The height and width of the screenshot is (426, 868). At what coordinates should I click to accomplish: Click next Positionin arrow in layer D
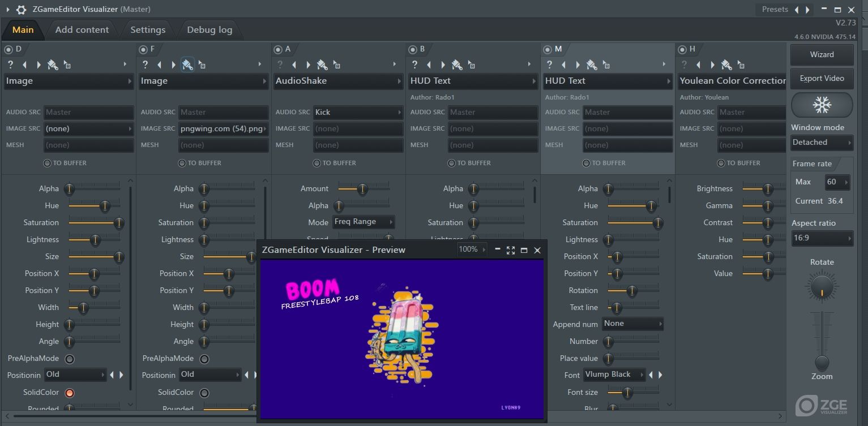coord(121,375)
